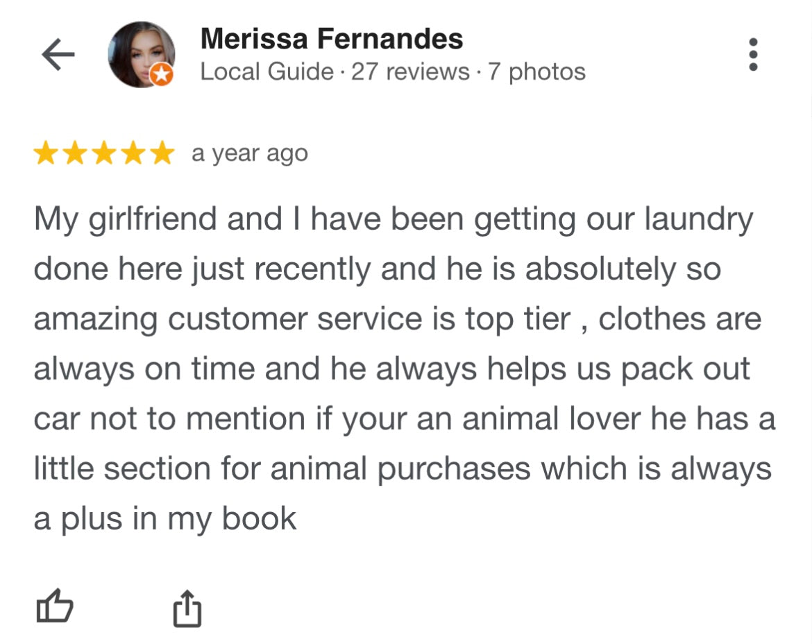
Task: Click the first yellow rating star
Action: (x=46, y=153)
